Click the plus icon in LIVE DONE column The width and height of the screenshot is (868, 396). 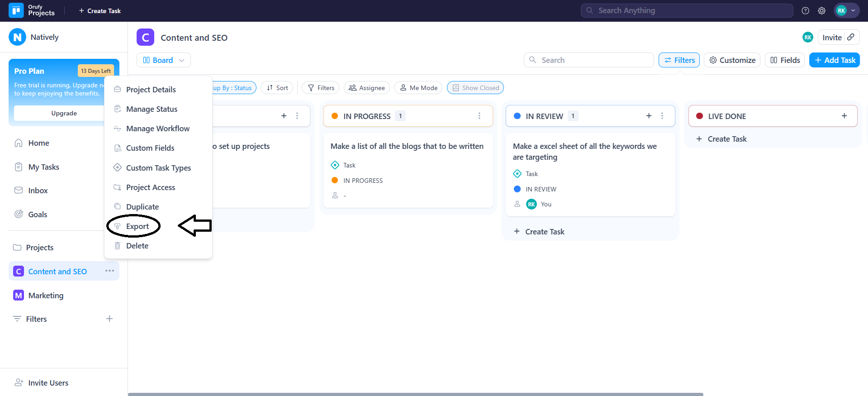tap(844, 116)
